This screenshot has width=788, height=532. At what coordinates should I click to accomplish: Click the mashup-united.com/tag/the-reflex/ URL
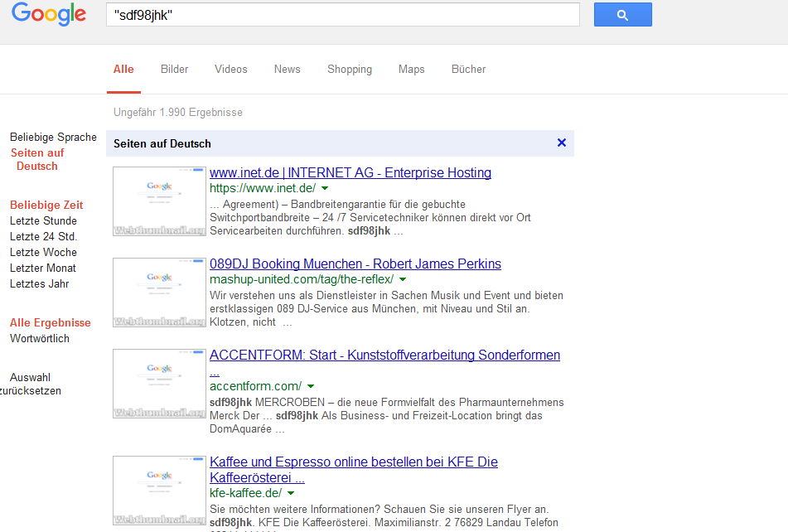click(302, 279)
